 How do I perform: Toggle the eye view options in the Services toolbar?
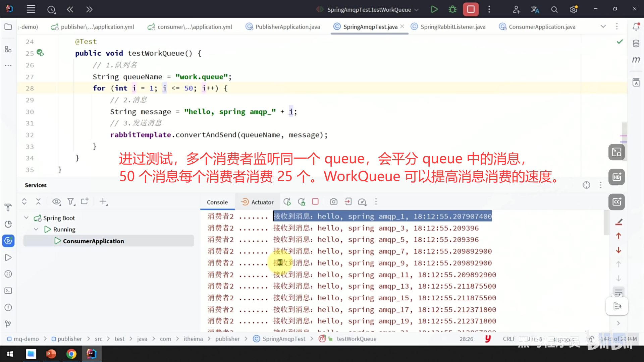coord(56,202)
